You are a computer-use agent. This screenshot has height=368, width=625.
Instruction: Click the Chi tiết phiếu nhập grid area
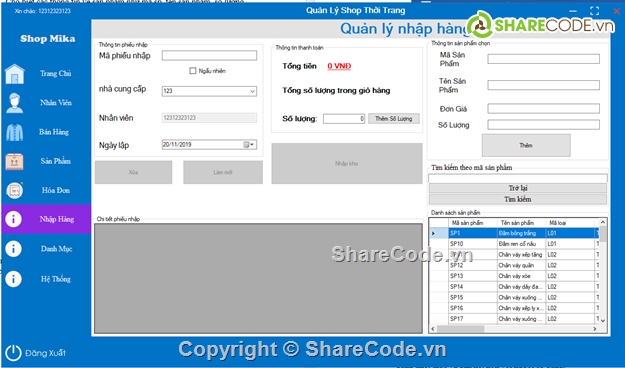258,278
